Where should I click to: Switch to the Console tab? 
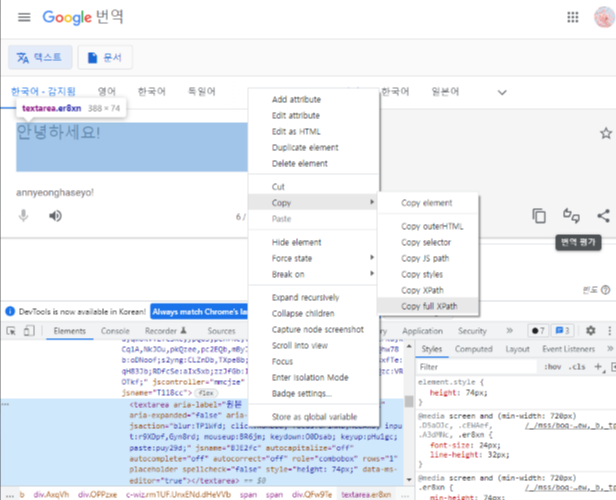pyautogui.click(x=115, y=331)
